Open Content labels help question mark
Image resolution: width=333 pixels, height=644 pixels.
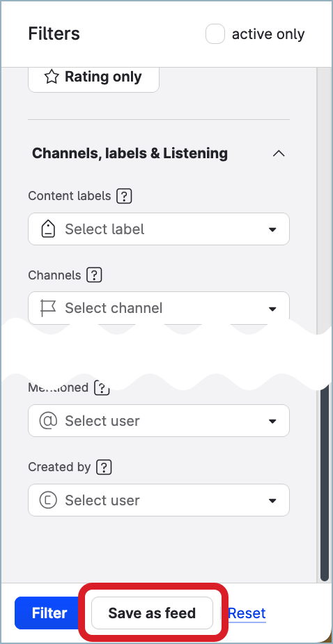[x=124, y=197]
